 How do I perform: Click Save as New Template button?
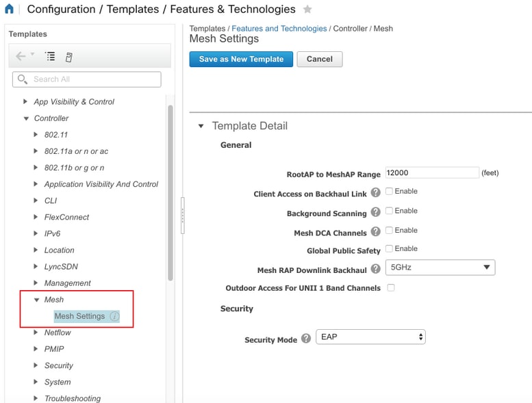coord(241,60)
